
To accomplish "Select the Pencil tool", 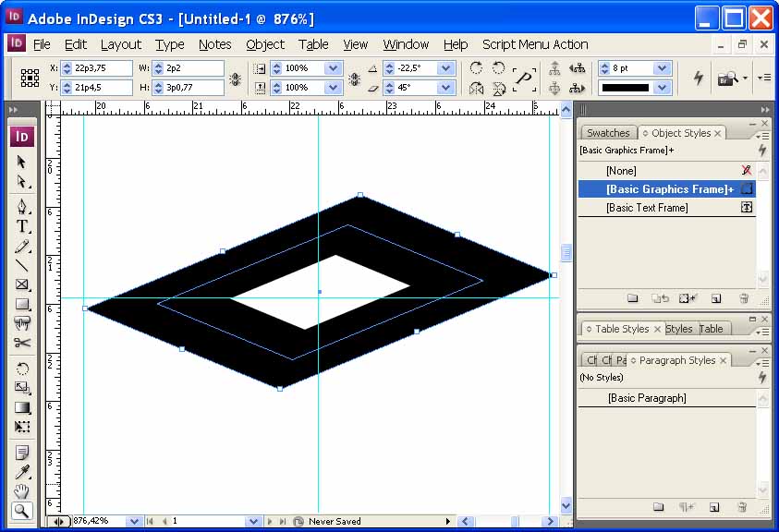I will pyautogui.click(x=21, y=246).
